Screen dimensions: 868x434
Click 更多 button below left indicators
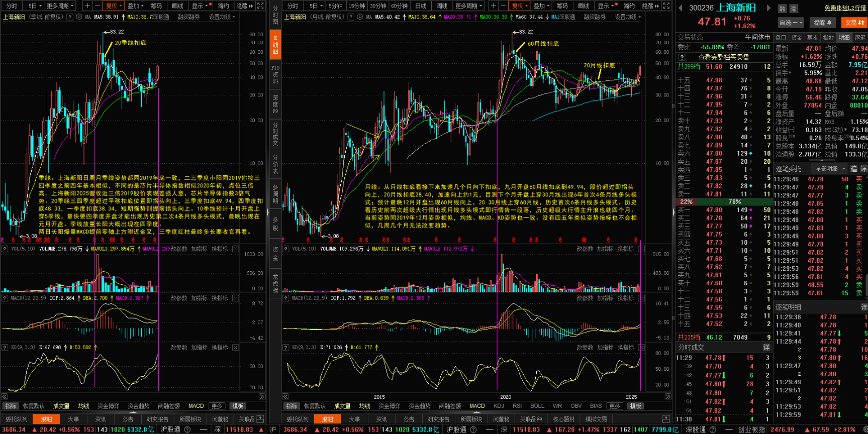tap(217, 406)
